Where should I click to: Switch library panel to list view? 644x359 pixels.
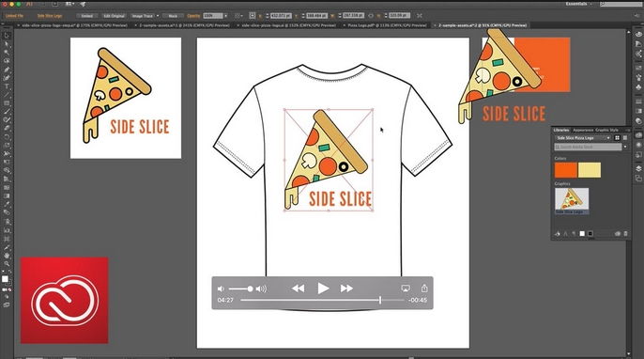(625, 138)
